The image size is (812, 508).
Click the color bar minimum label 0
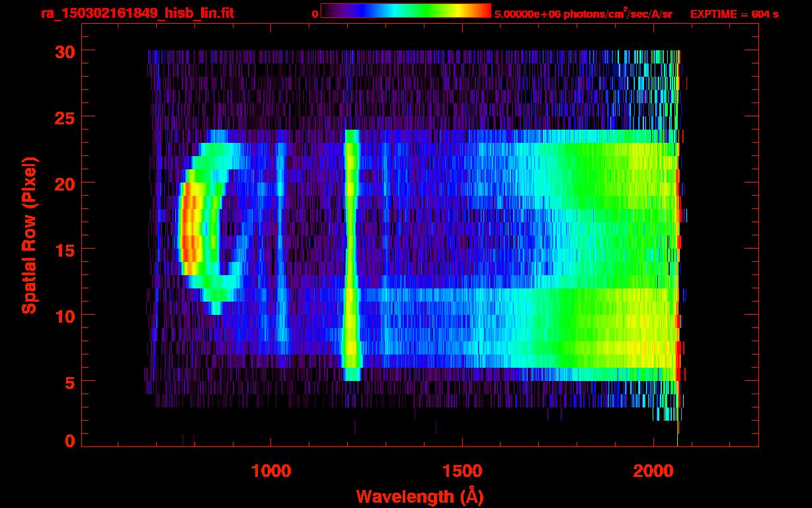pyautogui.click(x=315, y=14)
